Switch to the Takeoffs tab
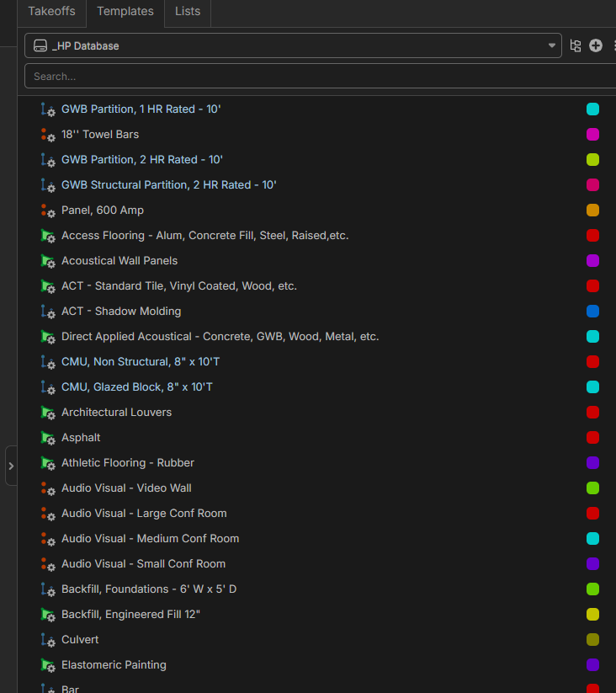The width and height of the screenshot is (616, 693). (51, 11)
